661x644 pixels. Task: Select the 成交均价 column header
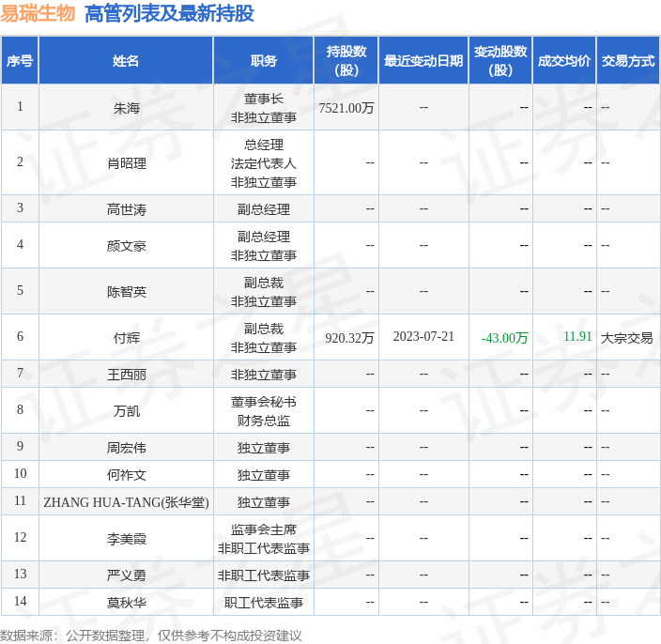click(x=564, y=61)
